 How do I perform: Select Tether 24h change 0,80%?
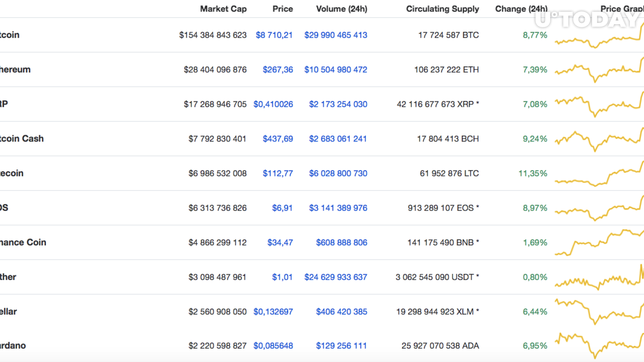(x=535, y=277)
